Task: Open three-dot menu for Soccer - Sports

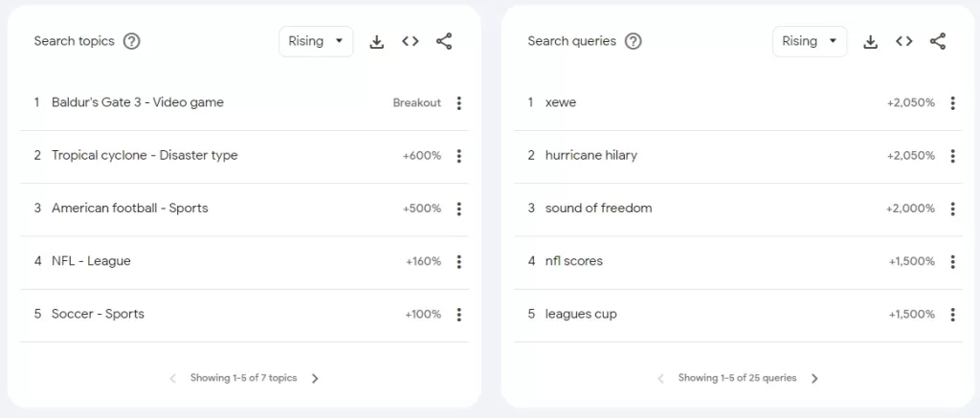Action: coord(458,315)
